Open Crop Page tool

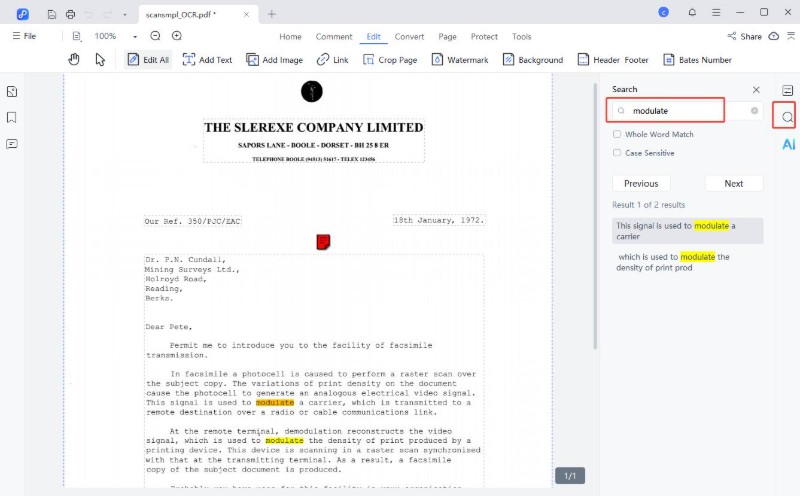point(390,60)
